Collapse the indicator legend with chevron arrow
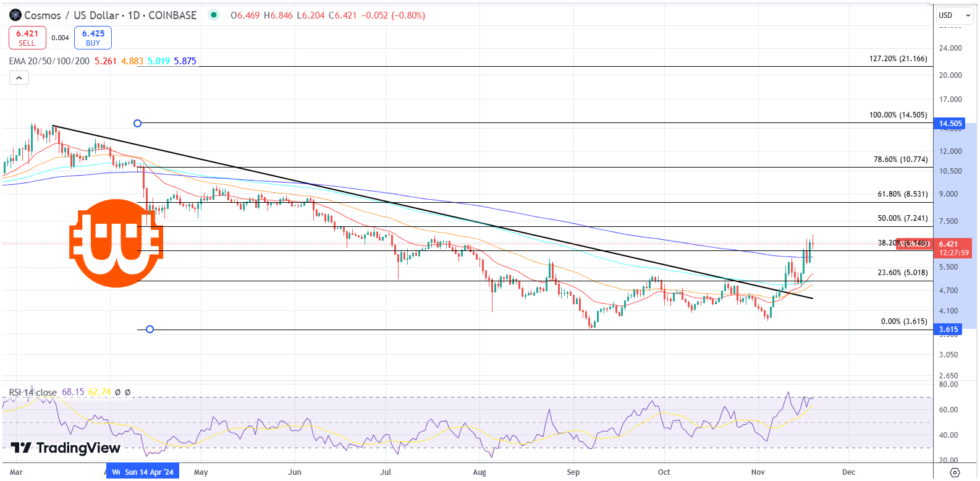This screenshot has width=980, height=481. pos(19,78)
